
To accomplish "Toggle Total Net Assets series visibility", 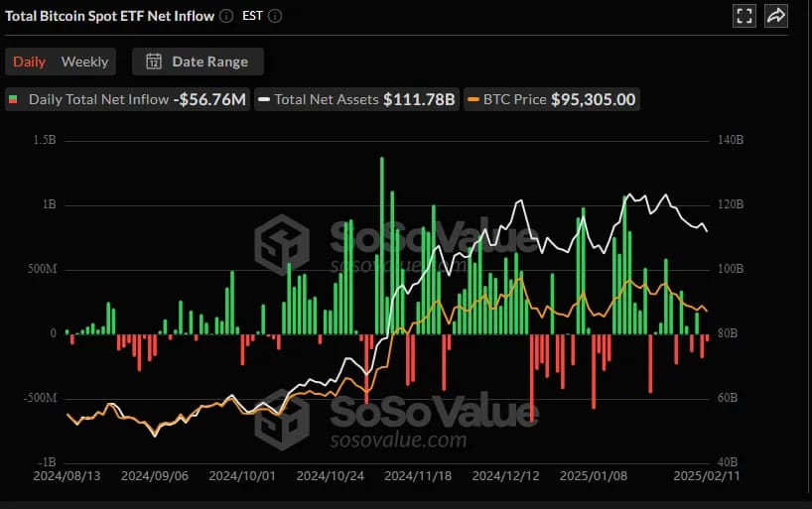I will (356, 99).
